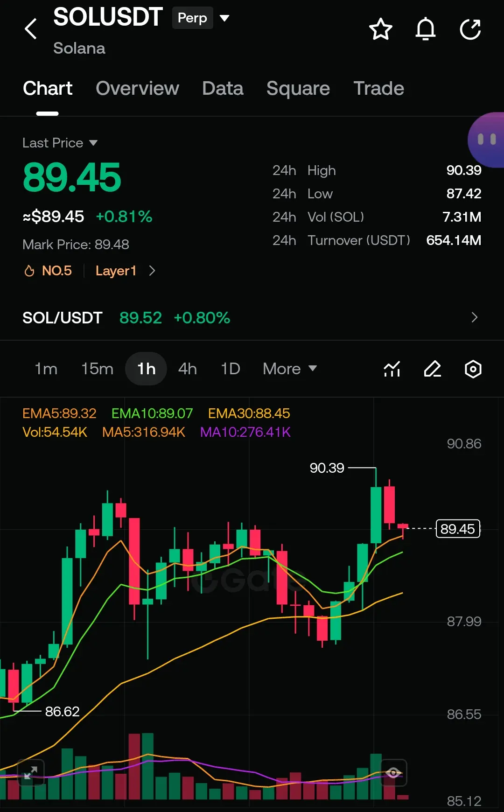Expand chart to fullscreen

(x=31, y=773)
